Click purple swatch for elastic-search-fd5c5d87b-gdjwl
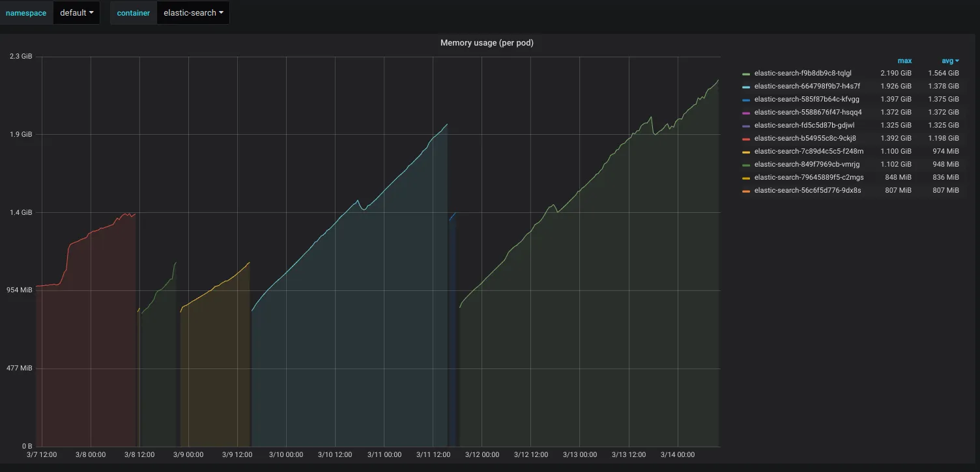The height and width of the screenshot is (472, 980). [746, 126]
